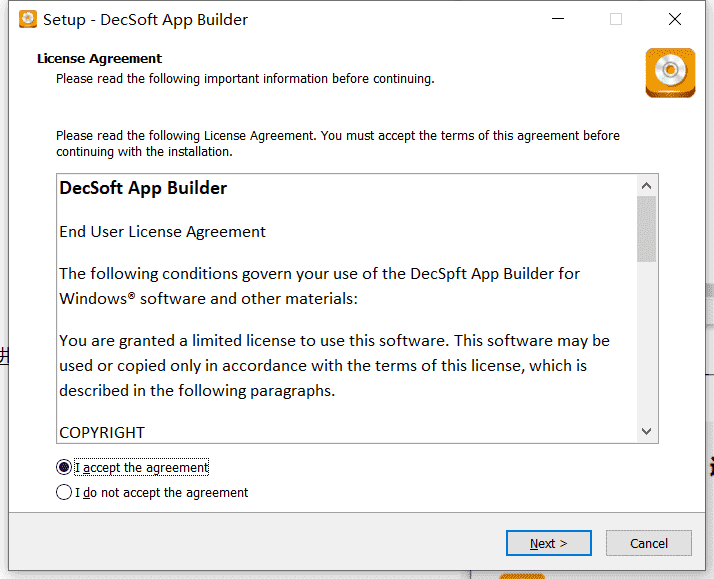Image resolution: width=714 pixels, height=579 pixels.
Task: Click the line starting 'You are granted a limited license'
Action: tap(334, 340)
